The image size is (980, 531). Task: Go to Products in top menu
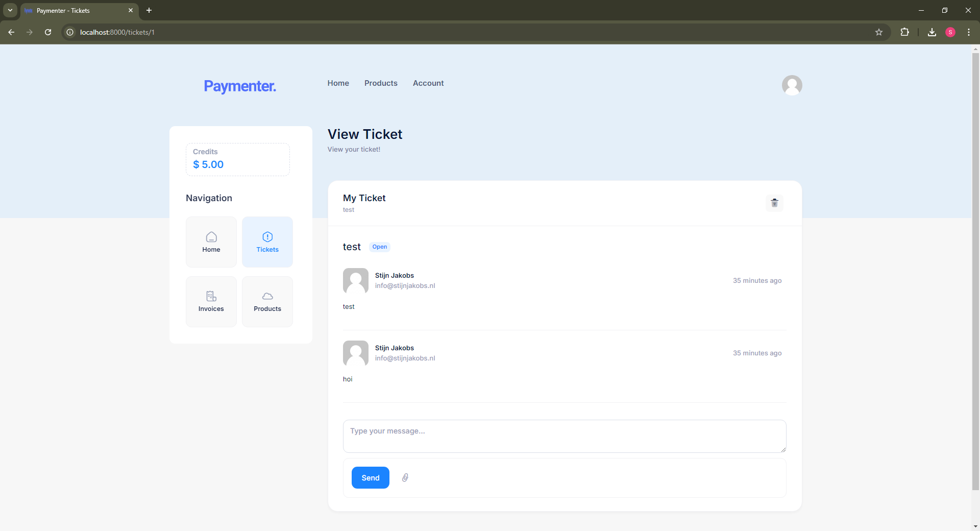coord(381,83)
